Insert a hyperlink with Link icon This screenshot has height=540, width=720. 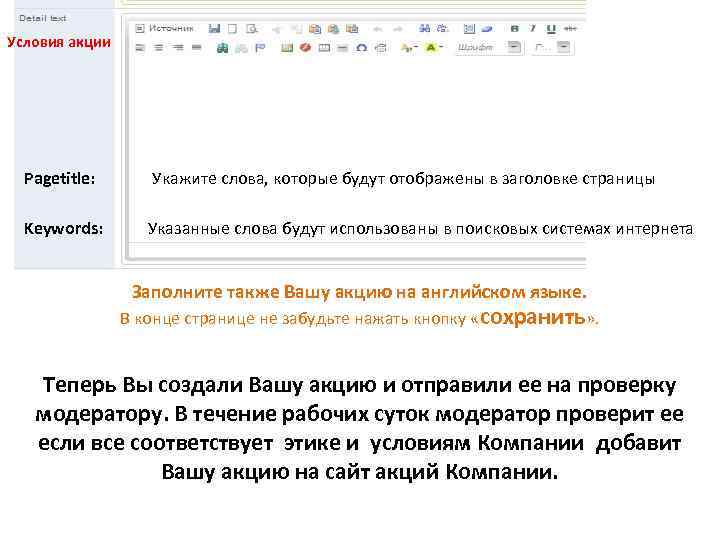pyautogui.click(x=222, y=47)
